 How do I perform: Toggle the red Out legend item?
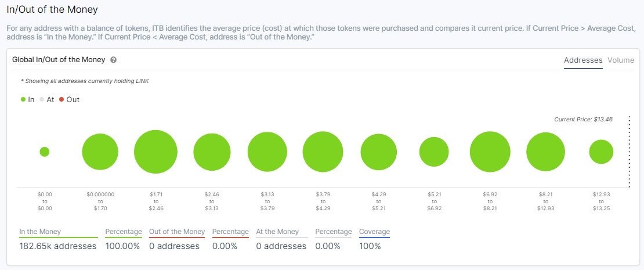click(x=69, y=99)
